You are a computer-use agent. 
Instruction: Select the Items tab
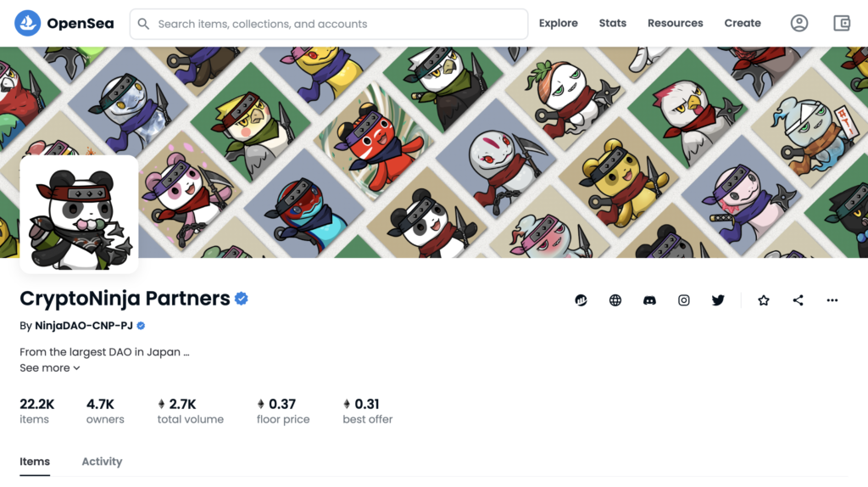coord(34,462)
